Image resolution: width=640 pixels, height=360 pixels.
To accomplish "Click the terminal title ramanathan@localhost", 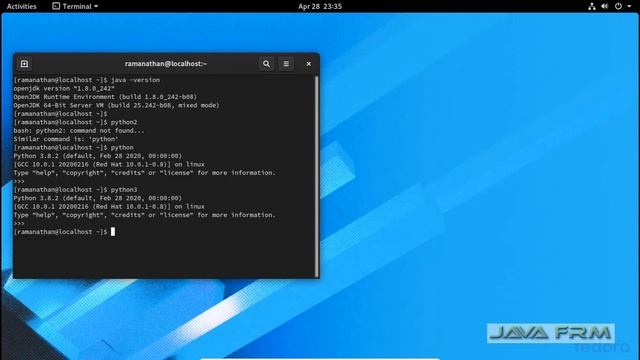I will point(165,64).
